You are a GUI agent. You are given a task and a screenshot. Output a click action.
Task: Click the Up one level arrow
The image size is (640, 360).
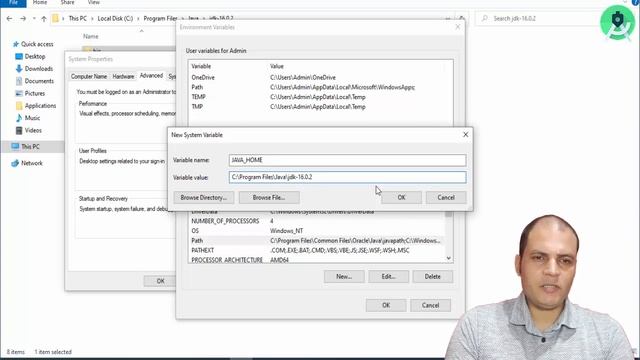click(44, 18)
